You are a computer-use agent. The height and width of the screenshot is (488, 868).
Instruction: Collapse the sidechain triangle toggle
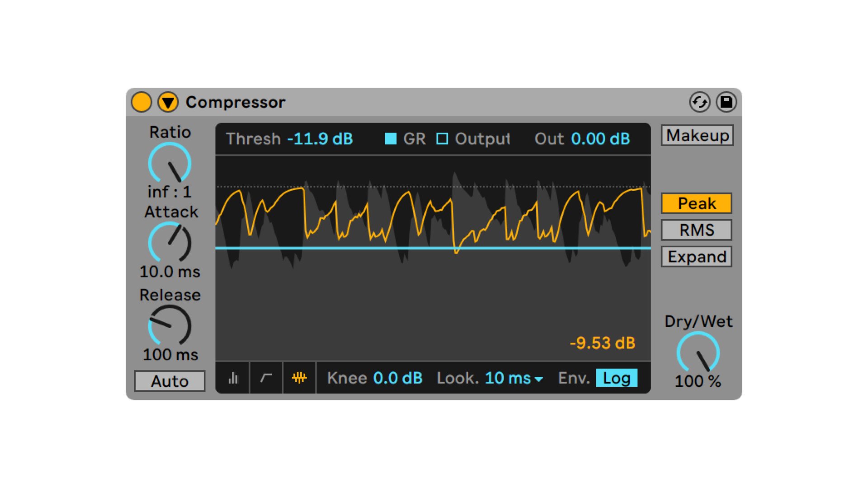168,102
